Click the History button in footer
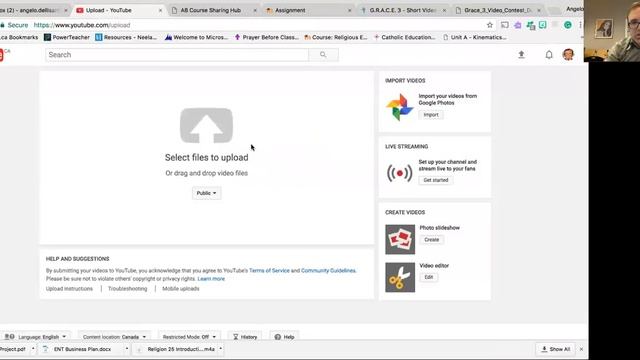640x360 pixels. point(245,337)
